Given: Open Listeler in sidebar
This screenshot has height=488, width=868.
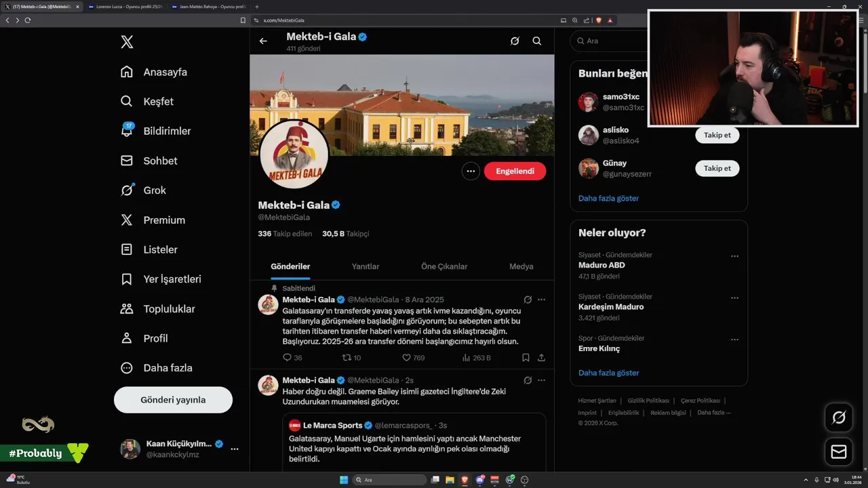Looking at the screenshot, I should click(149, 249).
